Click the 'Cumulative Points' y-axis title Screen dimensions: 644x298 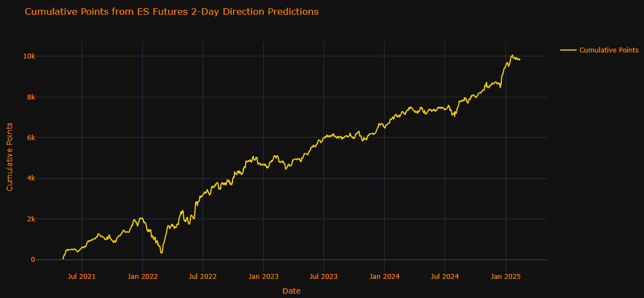click(x=10, y=157)
